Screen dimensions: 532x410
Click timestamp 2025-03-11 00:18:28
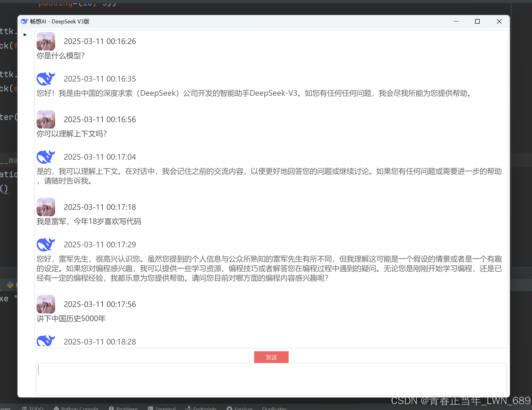100,342
